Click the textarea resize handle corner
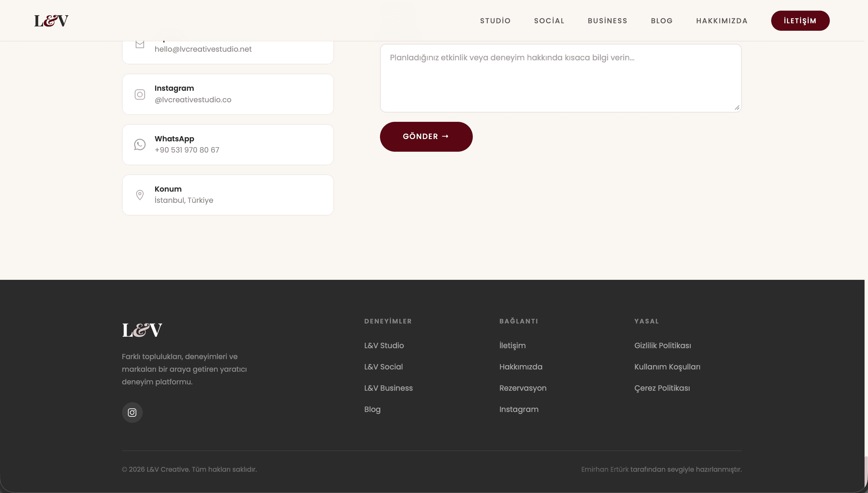The width and height of the screenshot is (868, 493). point(737,108)
